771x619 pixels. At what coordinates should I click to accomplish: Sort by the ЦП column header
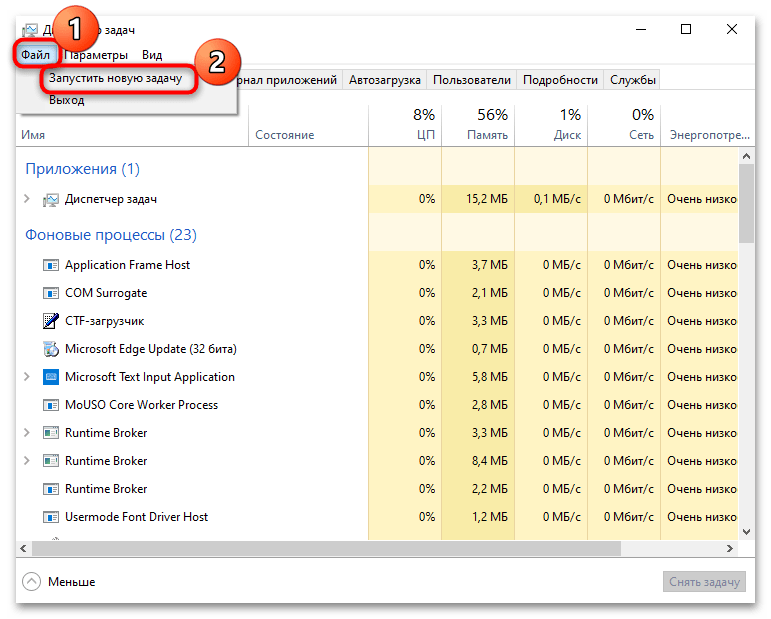click(405, 126)
